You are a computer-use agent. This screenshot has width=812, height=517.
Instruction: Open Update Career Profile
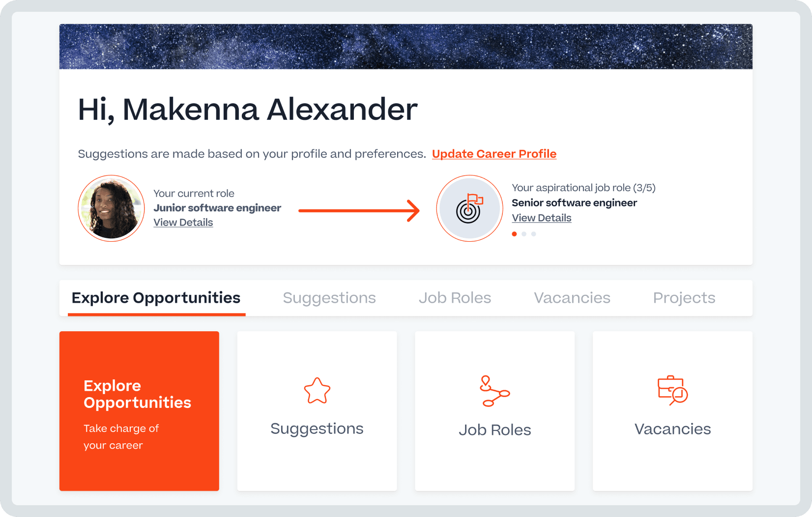(494, 154)
